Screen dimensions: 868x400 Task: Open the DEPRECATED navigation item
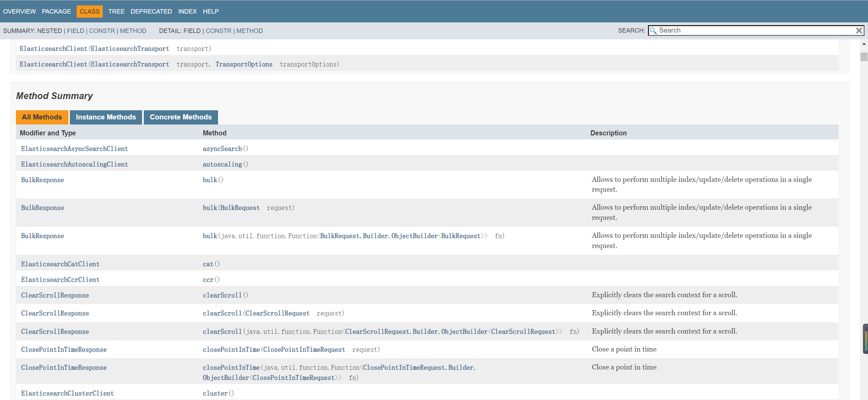click(x=151, y=12)
